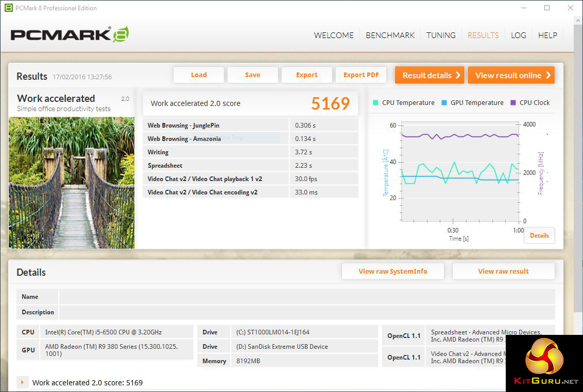The width and height of the screenshot is (583, 392).
Task: Click the Save button
Action: click(x=252, y=75)
